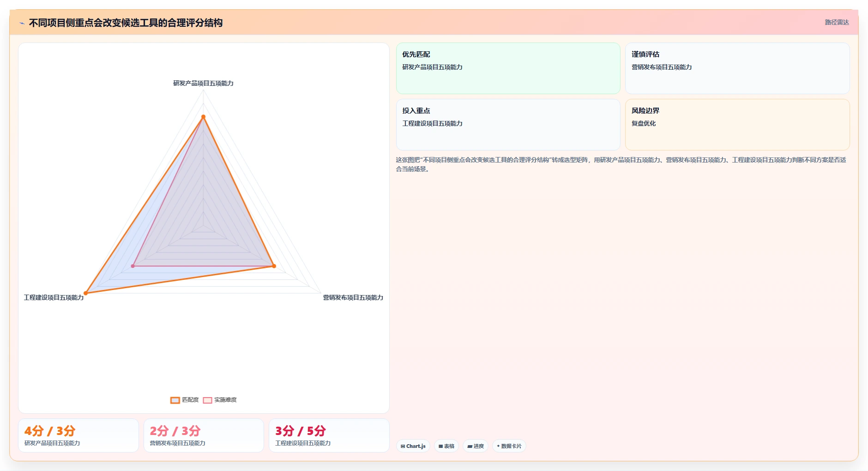This screenshot has height=471, width=868.
Task: Click the 谨慎评估 card heading
Action: click(x=645, y=54)
